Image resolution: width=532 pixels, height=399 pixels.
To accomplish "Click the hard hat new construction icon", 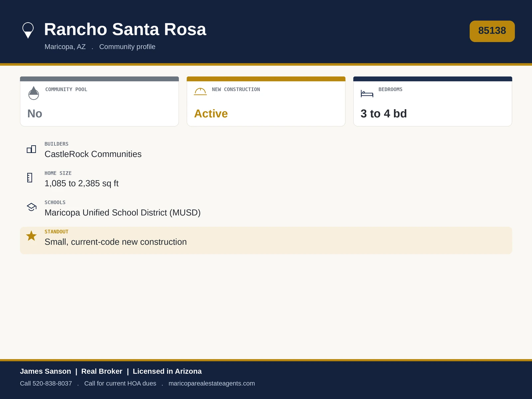I will tap(200, 91).
